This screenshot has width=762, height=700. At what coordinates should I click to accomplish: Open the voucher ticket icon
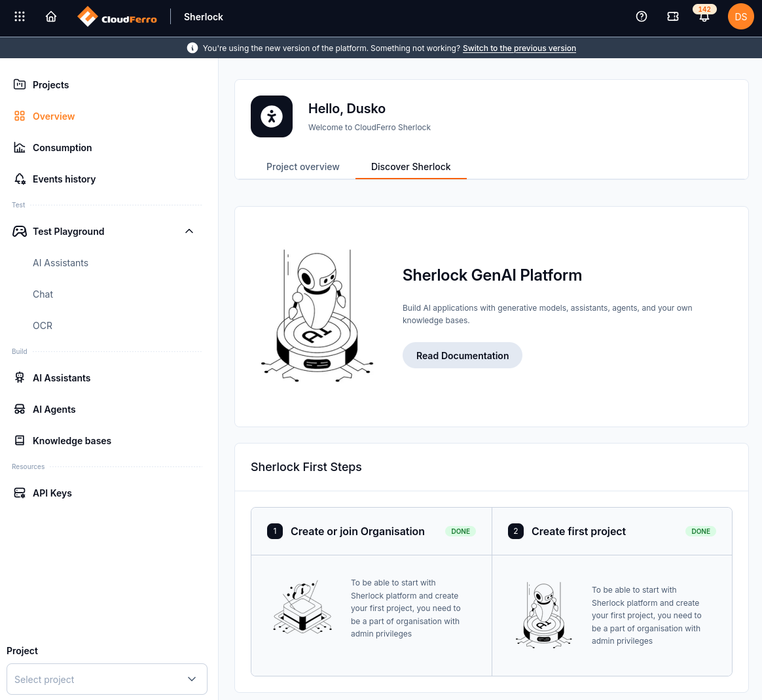[673, 16]
